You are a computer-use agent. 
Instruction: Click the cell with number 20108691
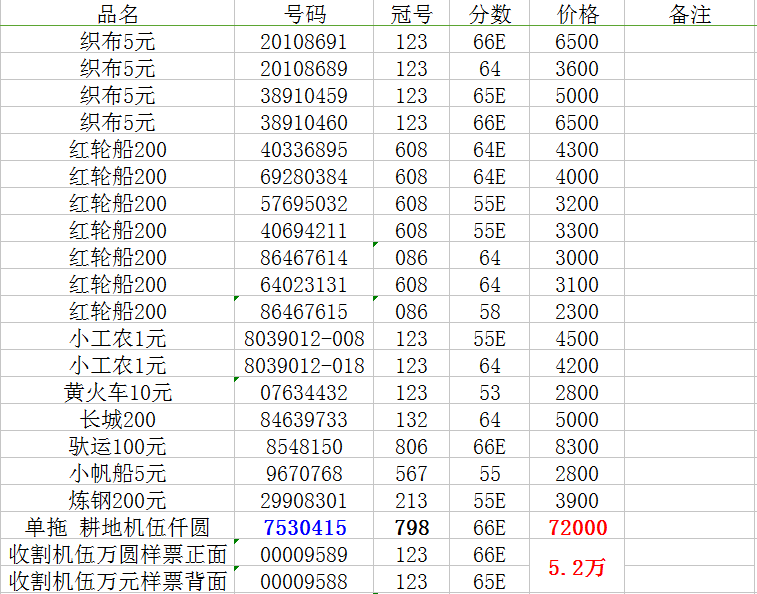[x=304, y=42]
